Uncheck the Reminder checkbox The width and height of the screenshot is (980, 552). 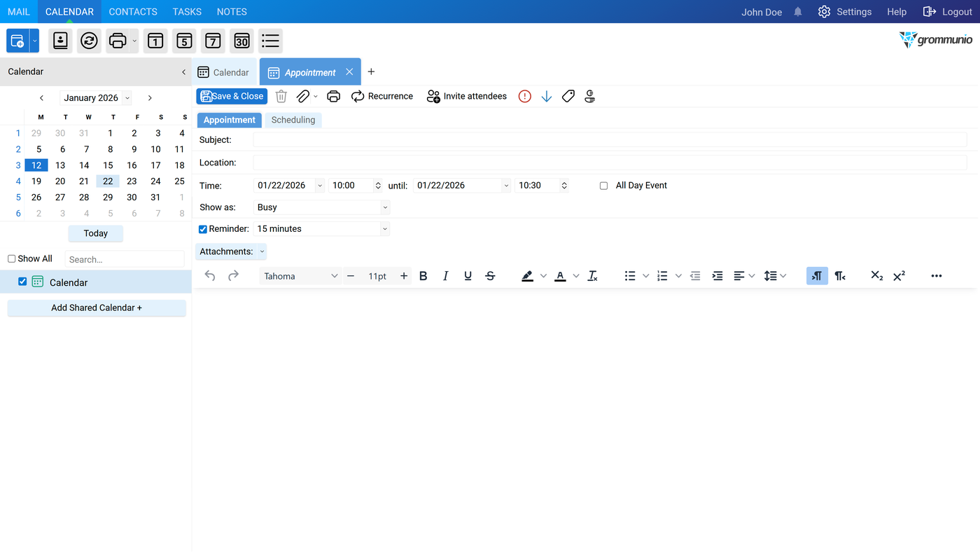pos(203,229)
